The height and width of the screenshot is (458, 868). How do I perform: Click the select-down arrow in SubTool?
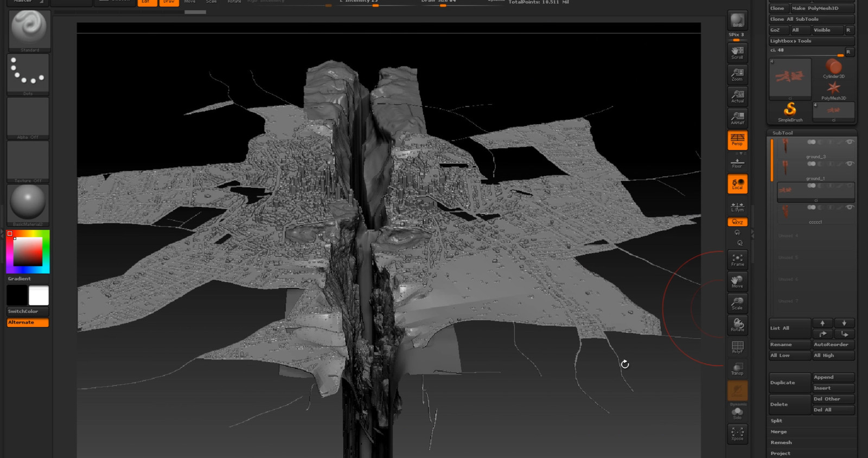click(844, 323)
